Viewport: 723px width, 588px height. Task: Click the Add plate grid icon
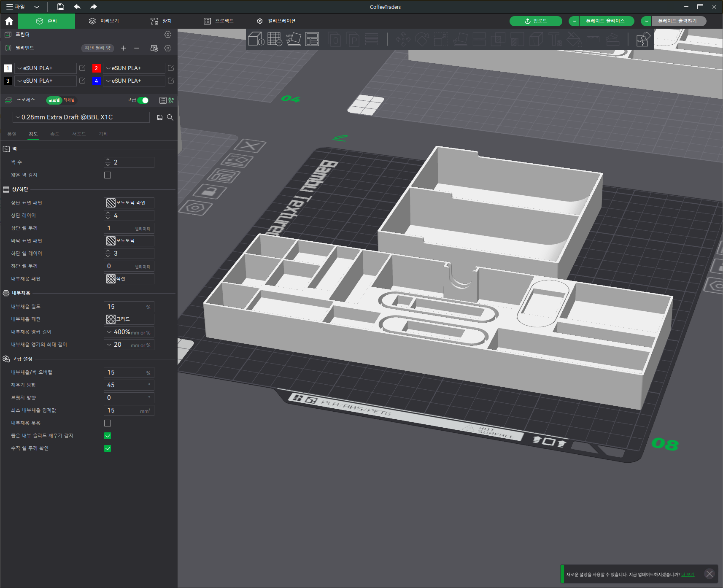(275, 39)
